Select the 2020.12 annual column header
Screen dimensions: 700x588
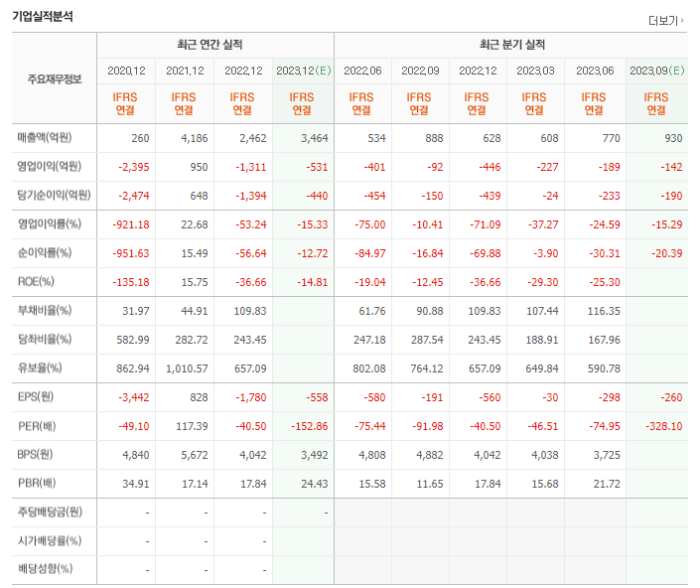126,71
